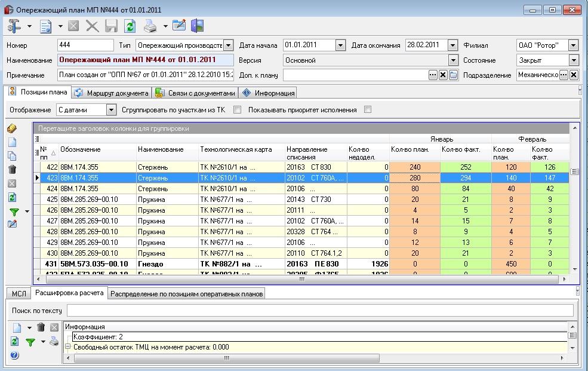The width and height of the screenshot is (588, 371).
Task: Open the Отображение dropdown
Action: pyautogui.click(x=111, y=110)
